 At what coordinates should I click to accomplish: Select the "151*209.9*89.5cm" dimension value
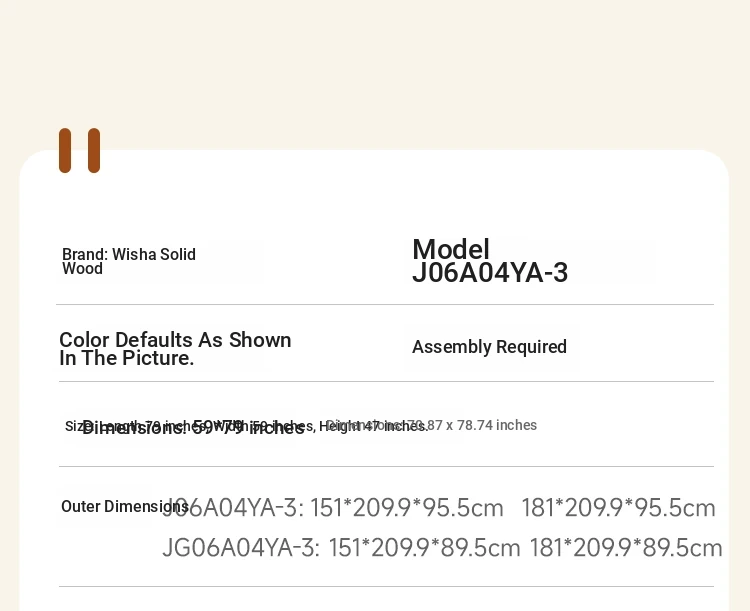424,547
